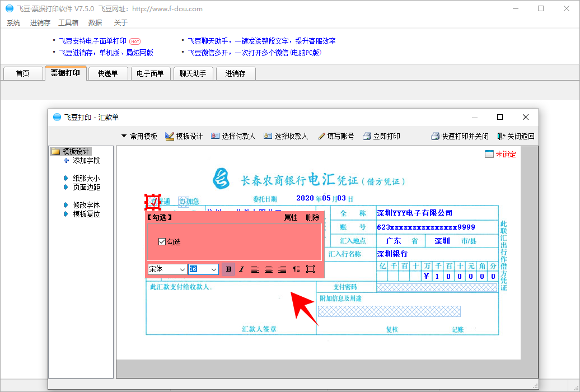Click the paragraph spacing icon after alignment buttons
This screenshot has height=392, width=580.
click(296, 269)
